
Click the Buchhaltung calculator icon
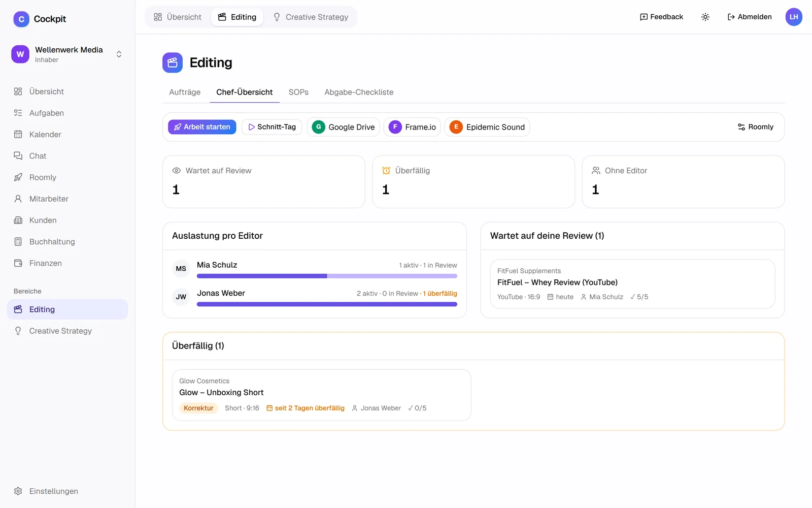[18, 242]
